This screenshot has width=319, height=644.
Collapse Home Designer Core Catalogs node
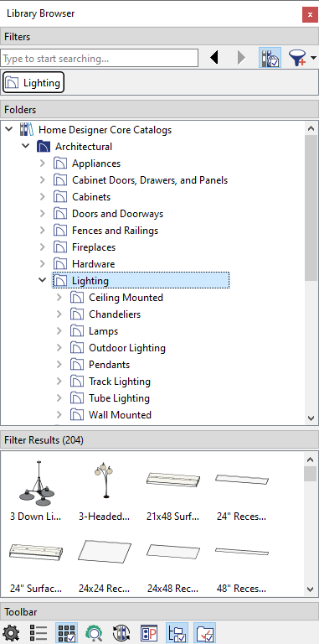(8, 130)
